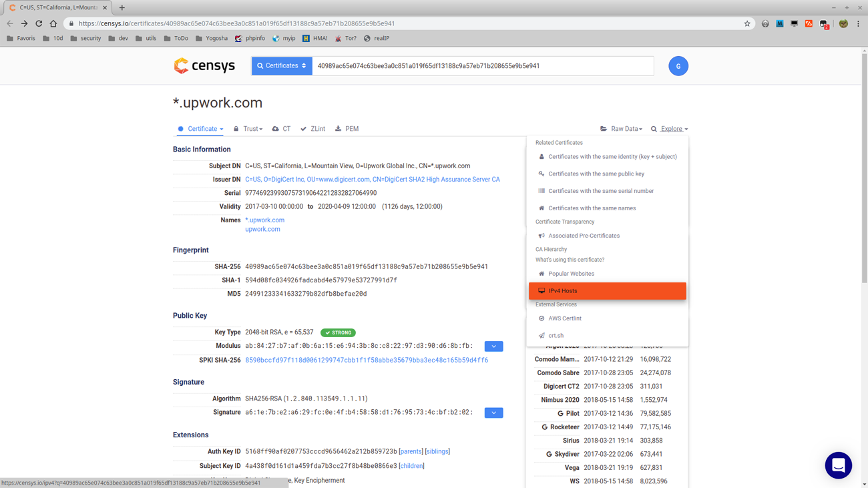Open a new browser tab
This screenshot has height=488, width=868.
[122, 7]
